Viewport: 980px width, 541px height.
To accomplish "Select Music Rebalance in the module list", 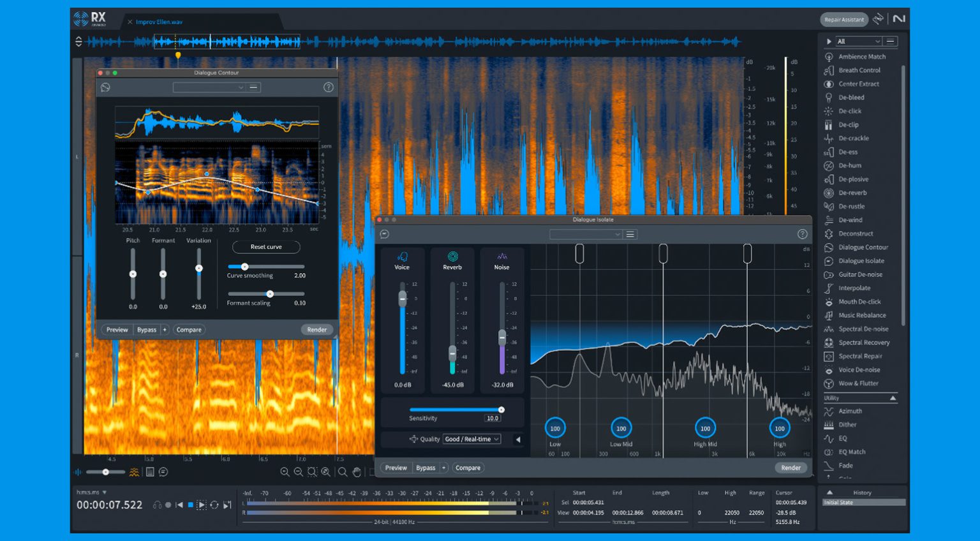I will tap(857, 315).
